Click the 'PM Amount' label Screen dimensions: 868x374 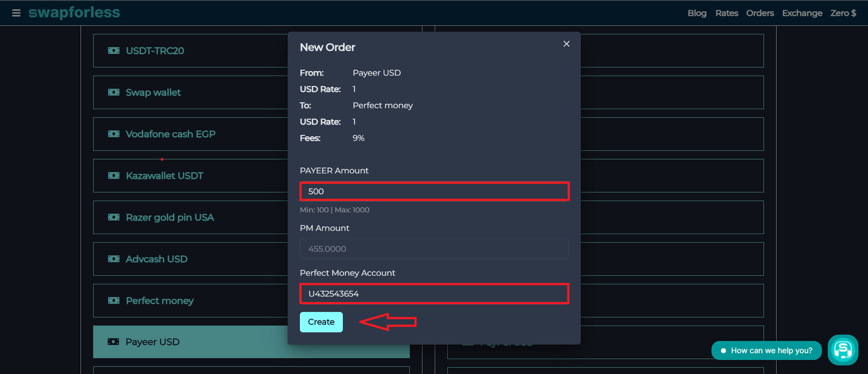(325, 228)
